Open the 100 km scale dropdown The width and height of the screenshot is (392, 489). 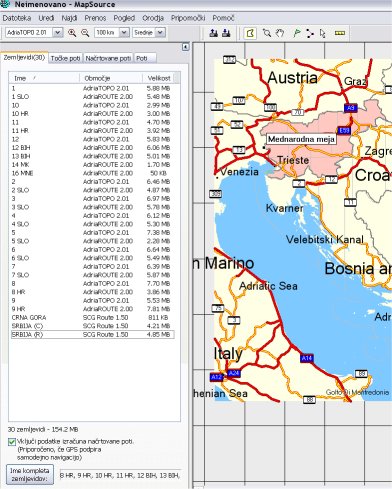click(124, 33)
